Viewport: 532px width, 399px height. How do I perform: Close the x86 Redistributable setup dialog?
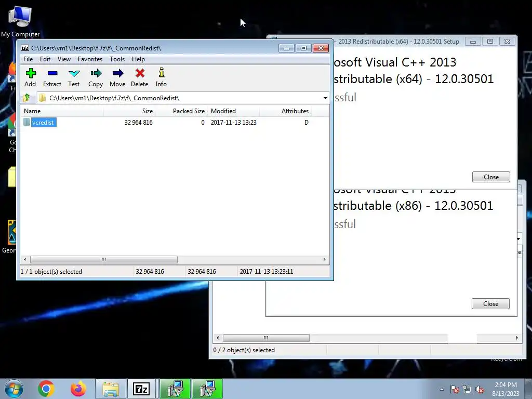[x=490, y=303]
